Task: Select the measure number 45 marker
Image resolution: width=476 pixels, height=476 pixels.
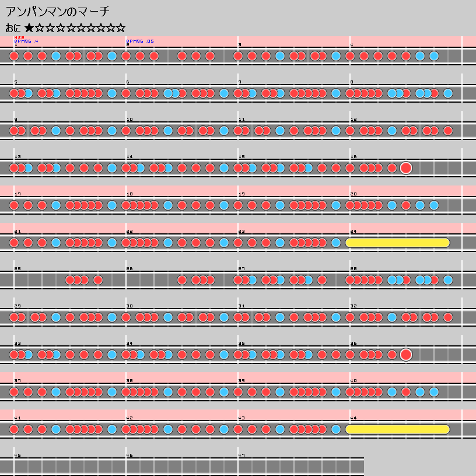Action: (x=17, y=456)
